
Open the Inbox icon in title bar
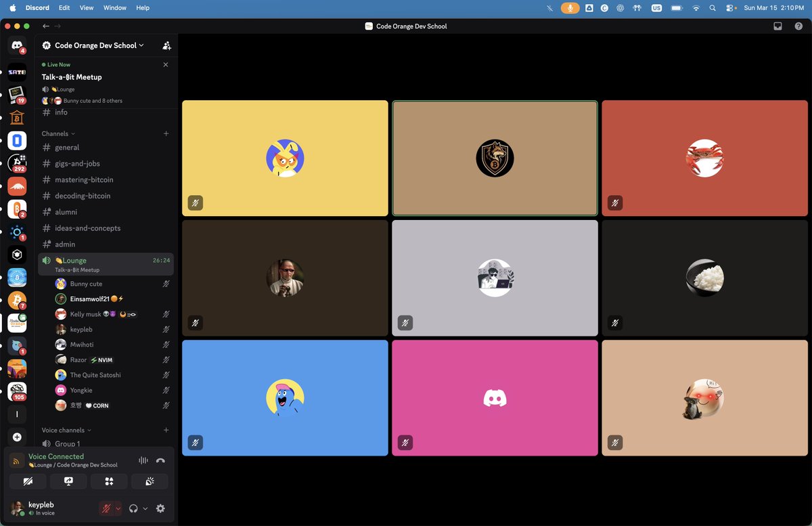tap(778, 26)
